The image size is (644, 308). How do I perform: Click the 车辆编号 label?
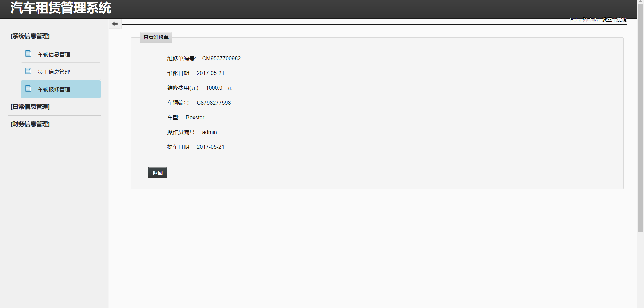pos(179,103)
